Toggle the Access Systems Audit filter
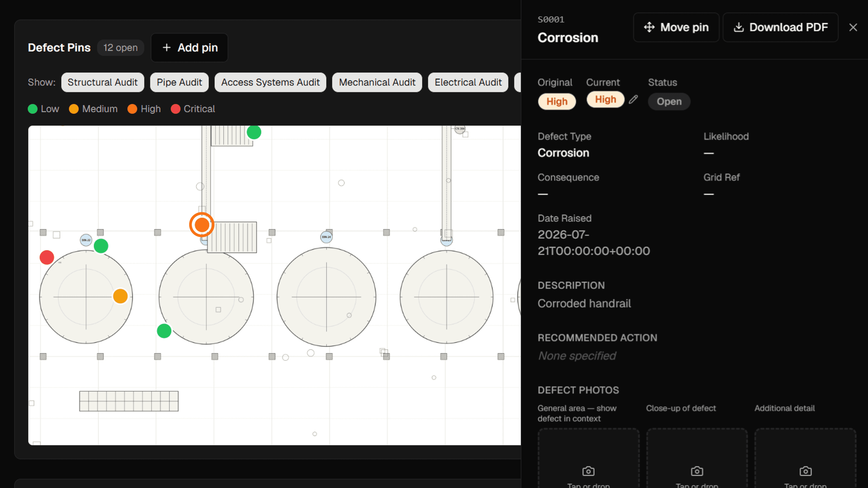 point(270,82)
